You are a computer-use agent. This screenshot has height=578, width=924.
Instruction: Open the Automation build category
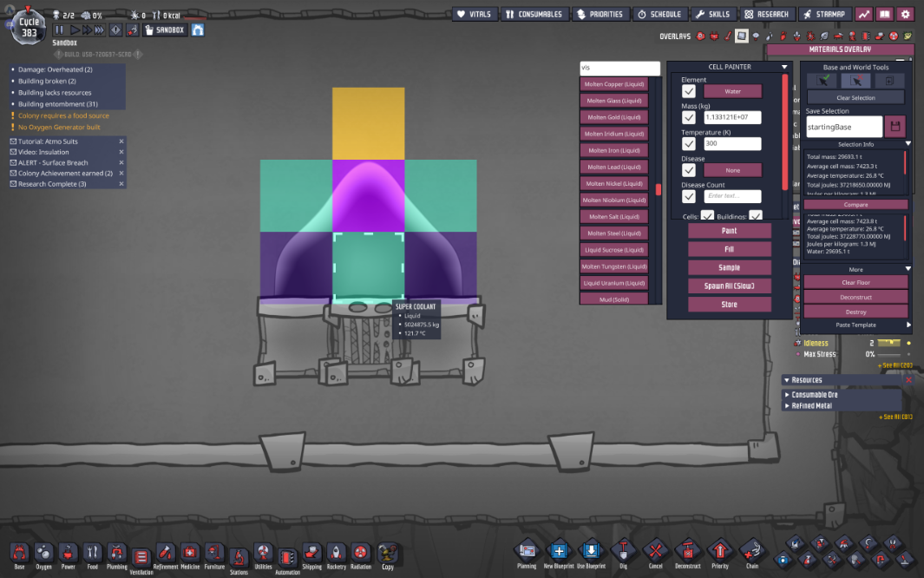(x=287, y=559)
